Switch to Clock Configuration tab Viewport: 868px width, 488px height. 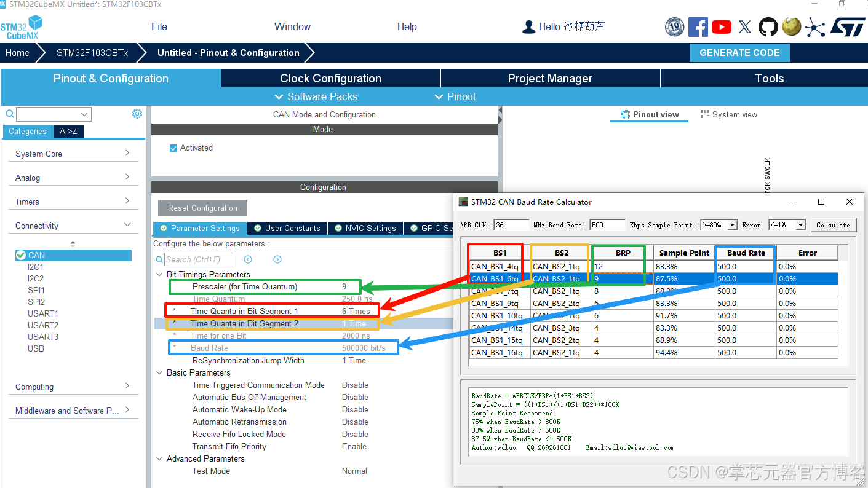(330, 78)
